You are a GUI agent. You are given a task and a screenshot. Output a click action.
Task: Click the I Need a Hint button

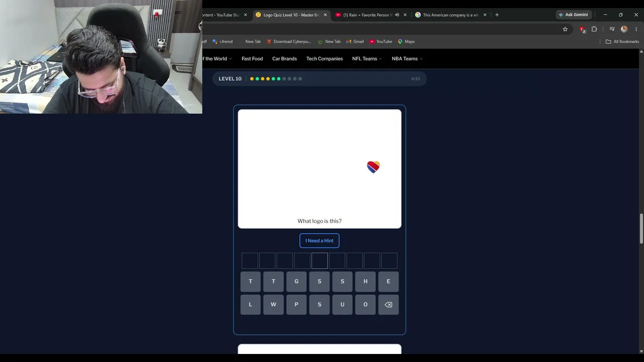point(319,241)
